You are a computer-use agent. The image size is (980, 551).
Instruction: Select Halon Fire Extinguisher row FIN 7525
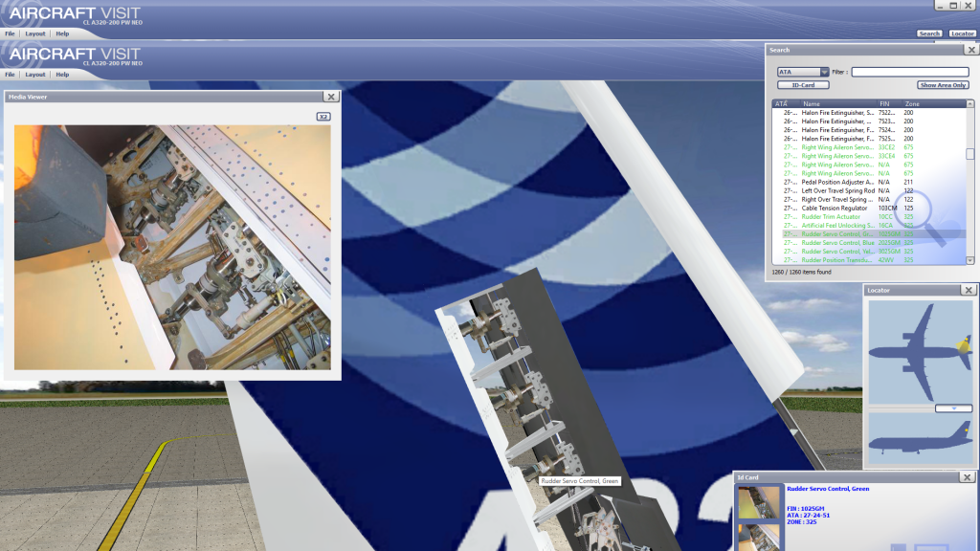[870, 139]
